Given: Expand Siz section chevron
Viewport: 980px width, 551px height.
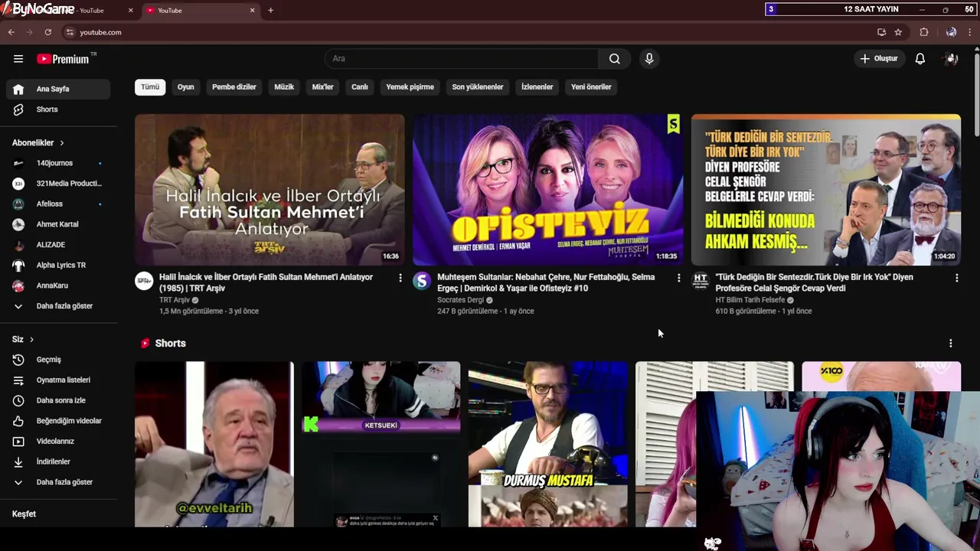Looking at the screenshot, I should [31, 339].
